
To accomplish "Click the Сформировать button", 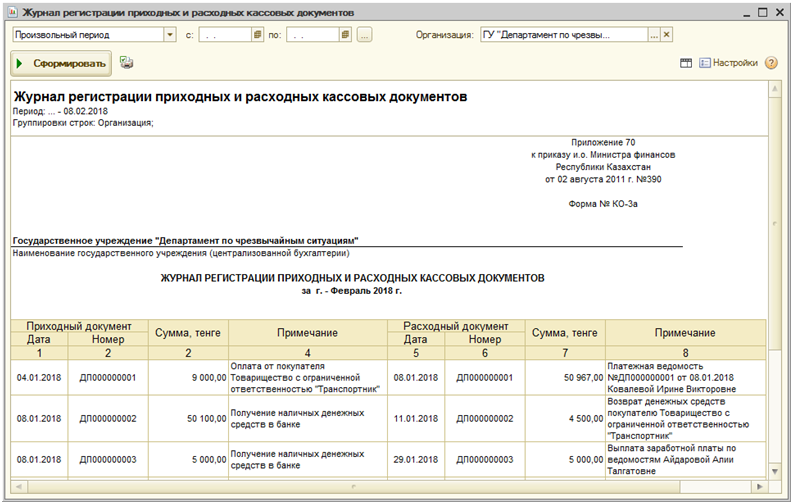I will pyautogui.click(x=60, y=63).
